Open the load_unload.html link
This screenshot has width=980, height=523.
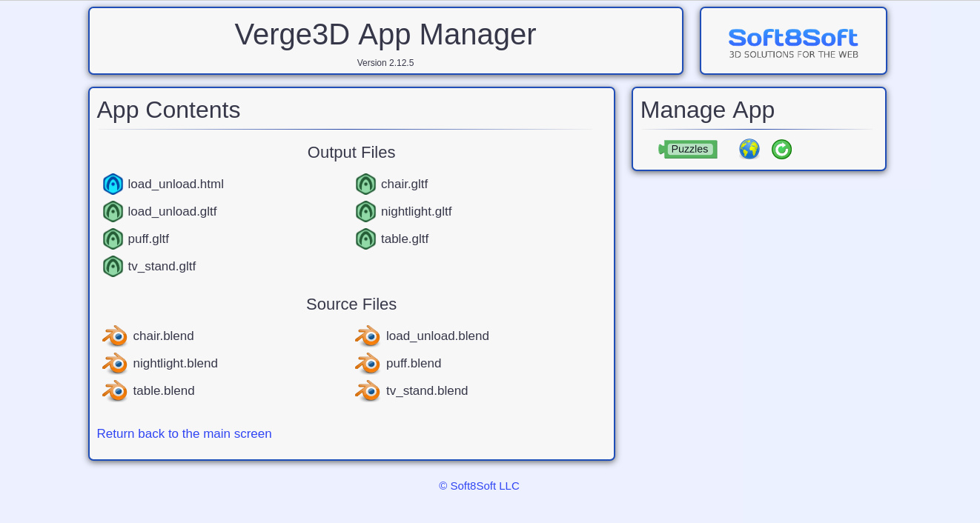[x=176, y=184]
